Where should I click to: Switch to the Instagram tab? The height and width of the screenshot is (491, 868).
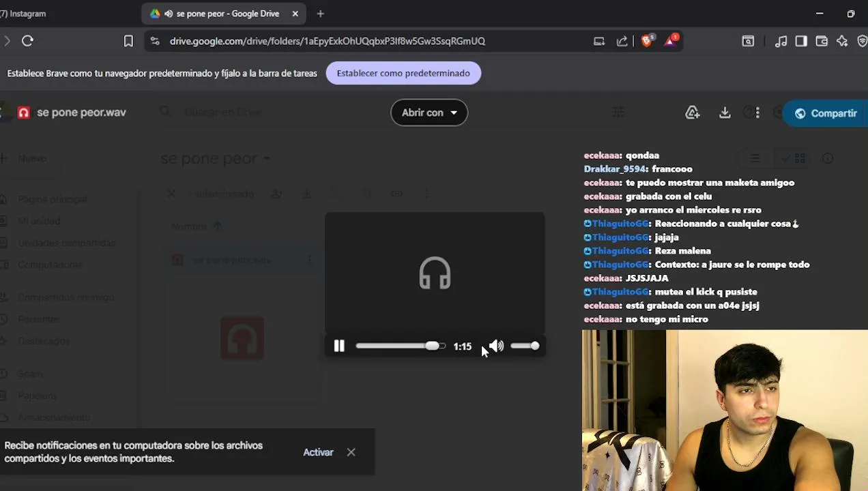click(24, 14)
